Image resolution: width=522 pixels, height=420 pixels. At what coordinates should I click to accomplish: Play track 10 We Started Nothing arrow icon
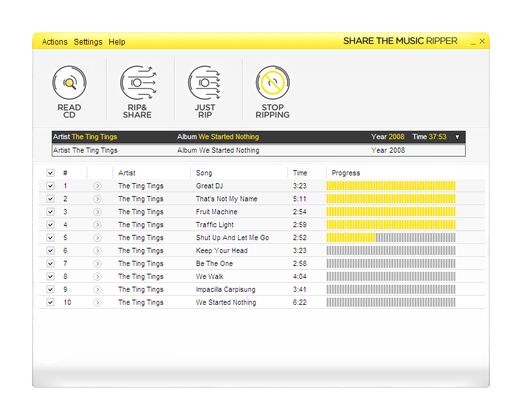coord(97,302)
